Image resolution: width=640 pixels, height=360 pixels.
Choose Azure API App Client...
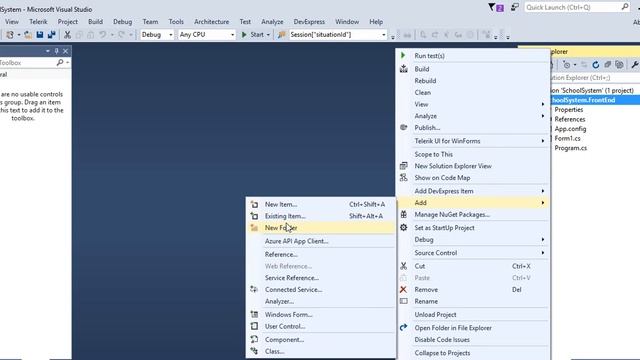click(x=321, y=241)
